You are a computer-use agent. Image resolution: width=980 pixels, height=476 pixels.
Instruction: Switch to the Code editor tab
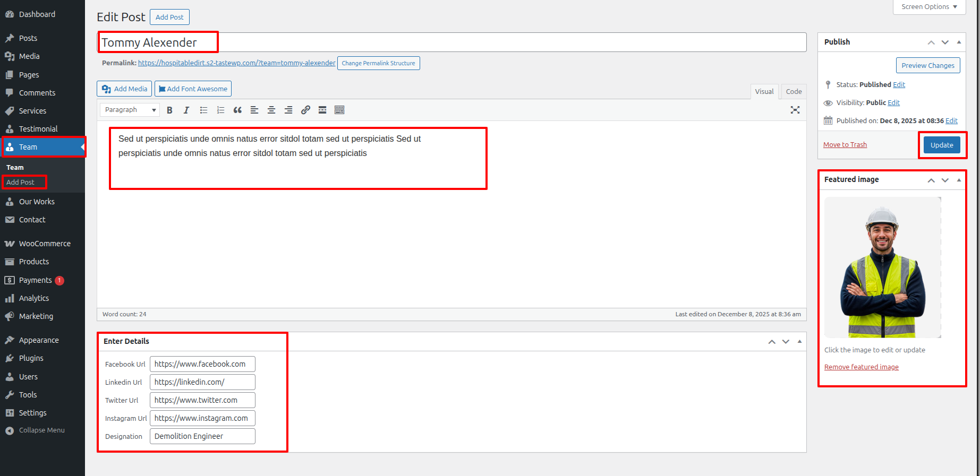(x=794, y=91)
